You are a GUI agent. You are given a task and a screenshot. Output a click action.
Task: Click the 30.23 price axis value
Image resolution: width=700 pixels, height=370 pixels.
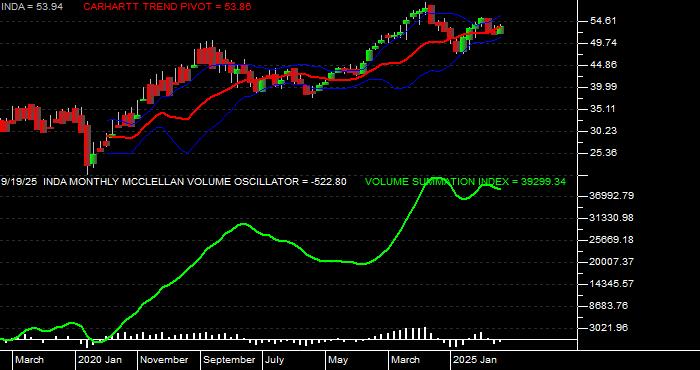[x=603, y=131]
